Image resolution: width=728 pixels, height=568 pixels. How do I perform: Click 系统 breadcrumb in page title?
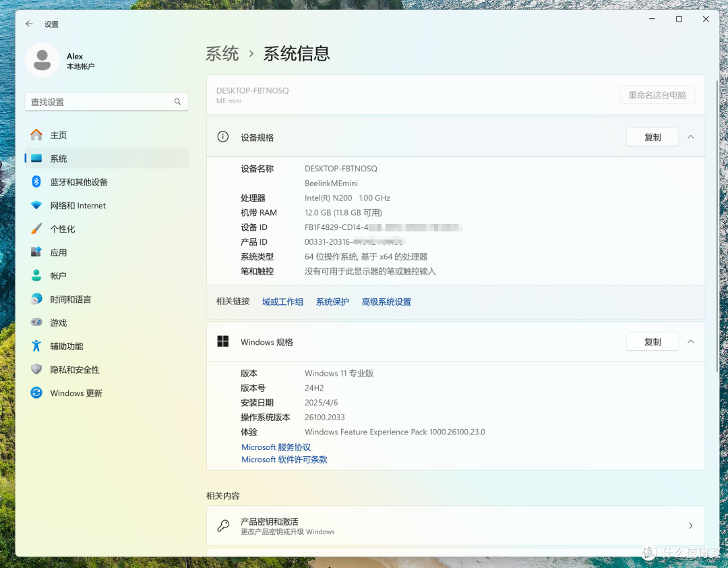(222, 53)
